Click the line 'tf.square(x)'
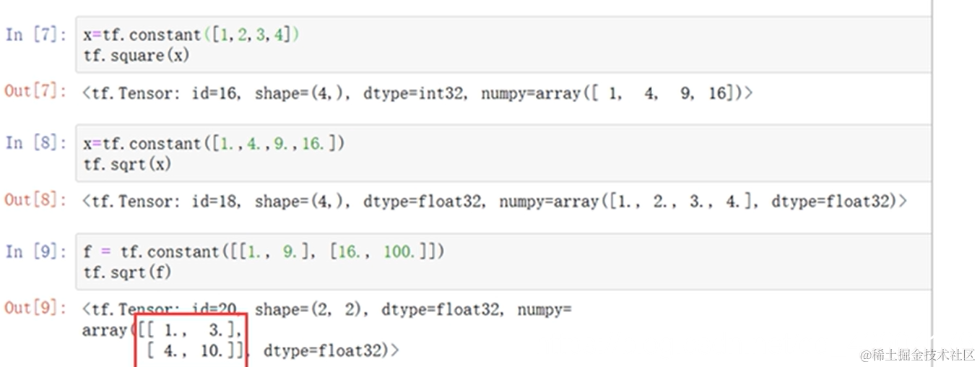Viewport: 980px width, 367px height. 136,56
